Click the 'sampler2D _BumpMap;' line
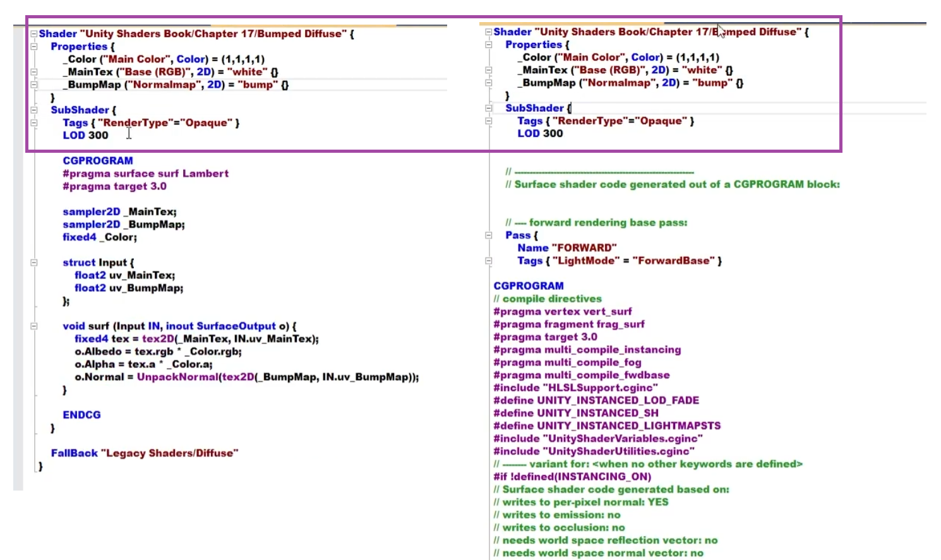 coord(124,224)
